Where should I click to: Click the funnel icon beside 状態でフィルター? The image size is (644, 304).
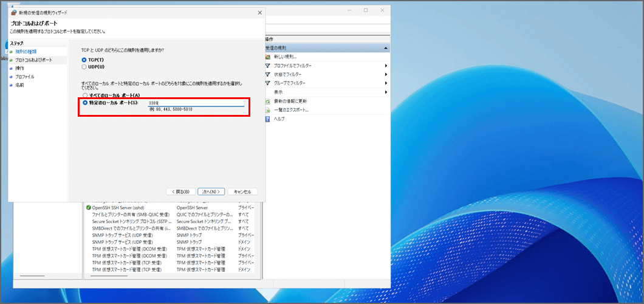268,74
